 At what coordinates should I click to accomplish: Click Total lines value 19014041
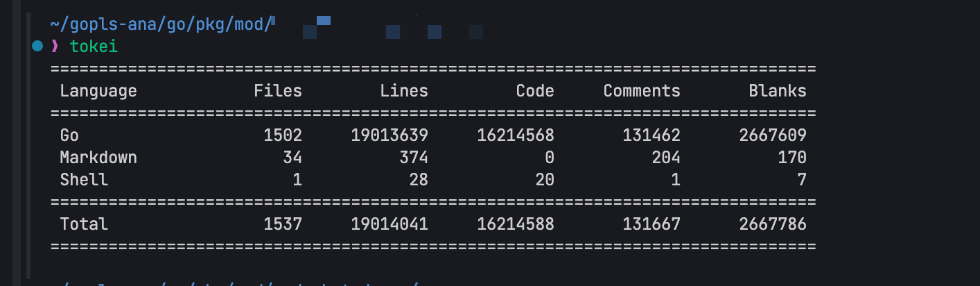coord(390,224)
